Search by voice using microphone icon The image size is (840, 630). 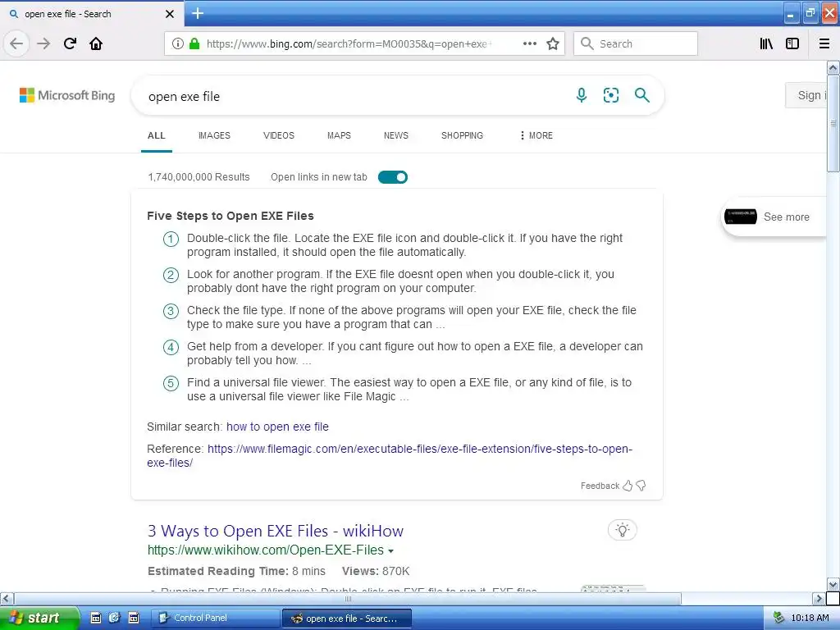582,95
